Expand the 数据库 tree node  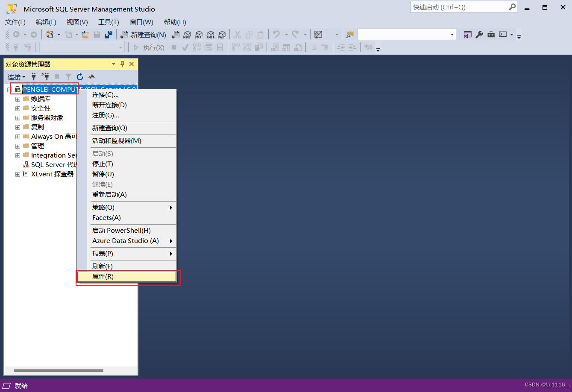17,99
